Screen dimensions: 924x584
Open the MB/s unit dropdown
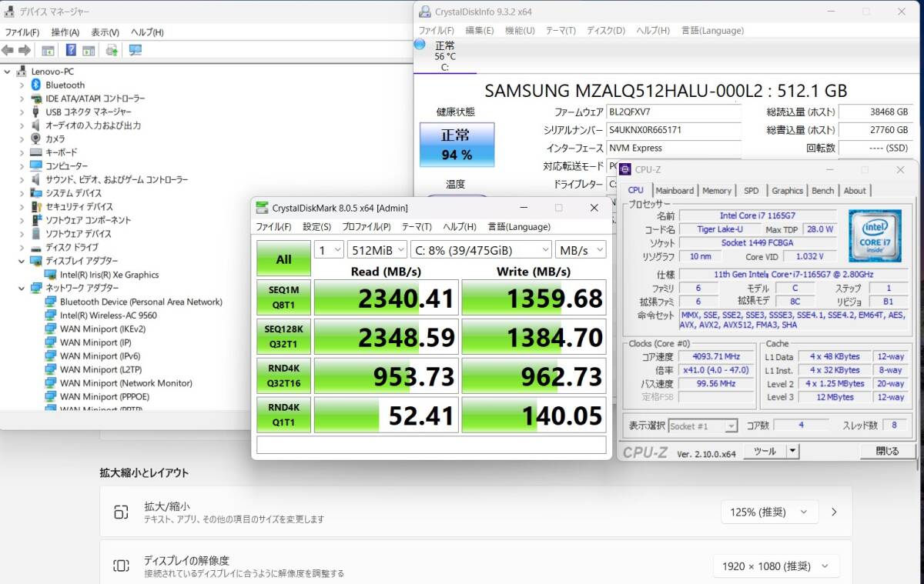pyautogui.click(x=581, y=250)
